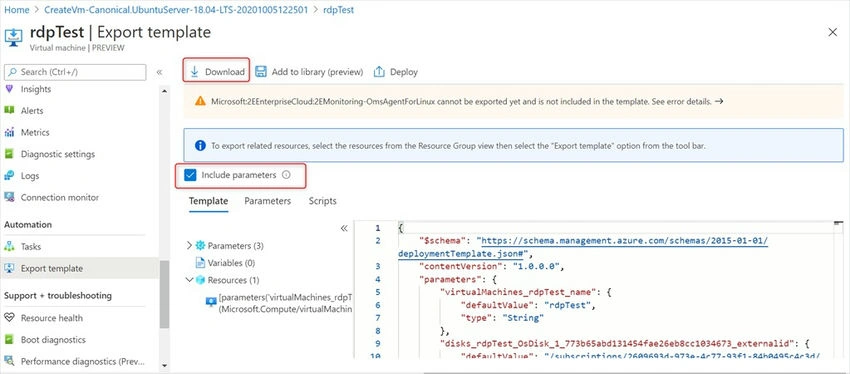Open Metrics in the sidebar
Viewport: 850px width, 374px height.
click(35, 132)
